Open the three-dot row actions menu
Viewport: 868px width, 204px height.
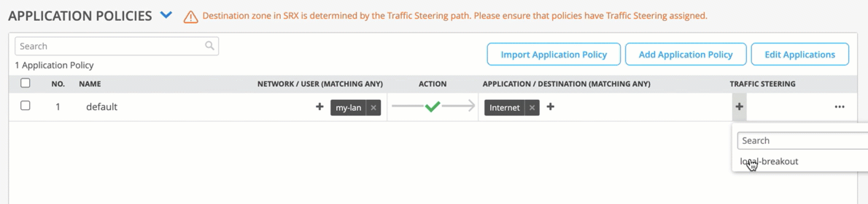tap(840, 107)
